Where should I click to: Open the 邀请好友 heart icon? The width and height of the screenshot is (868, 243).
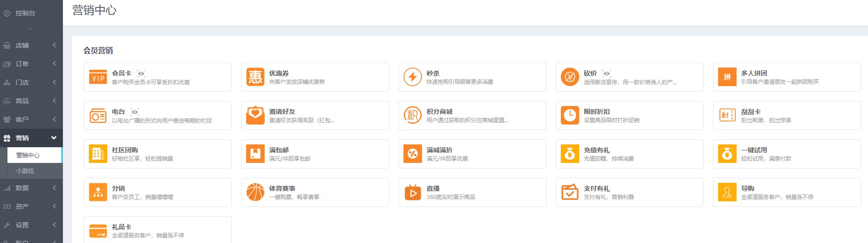[255, 115]
